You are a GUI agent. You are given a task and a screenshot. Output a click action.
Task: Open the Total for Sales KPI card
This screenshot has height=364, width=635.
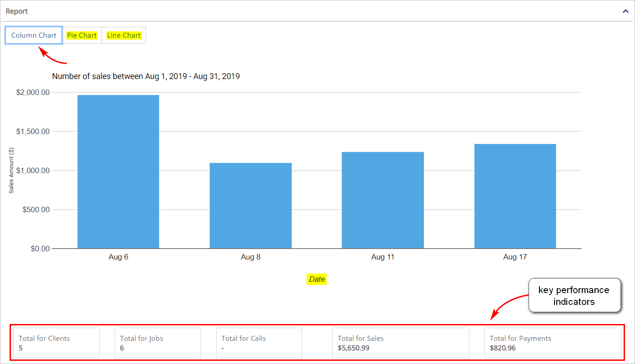coord(400,343)
